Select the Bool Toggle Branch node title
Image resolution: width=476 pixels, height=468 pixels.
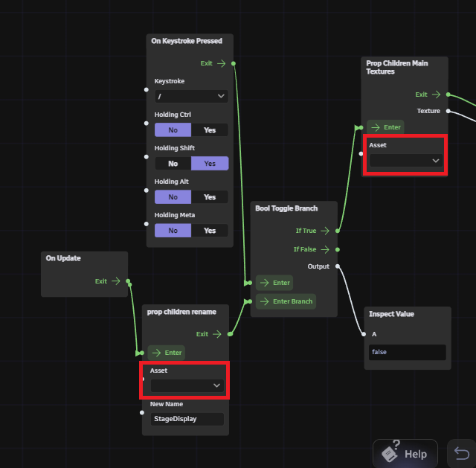pos(286,208)
